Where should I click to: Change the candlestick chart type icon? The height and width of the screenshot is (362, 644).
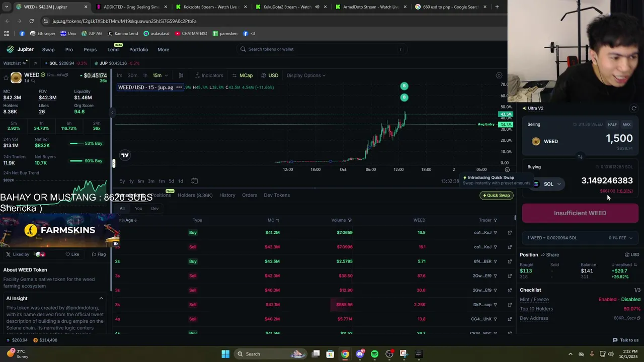click(181, 75)
